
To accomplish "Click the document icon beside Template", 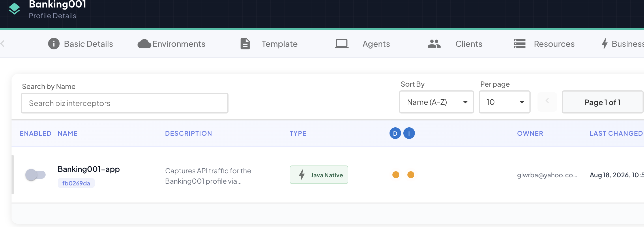I will point(245,44).
